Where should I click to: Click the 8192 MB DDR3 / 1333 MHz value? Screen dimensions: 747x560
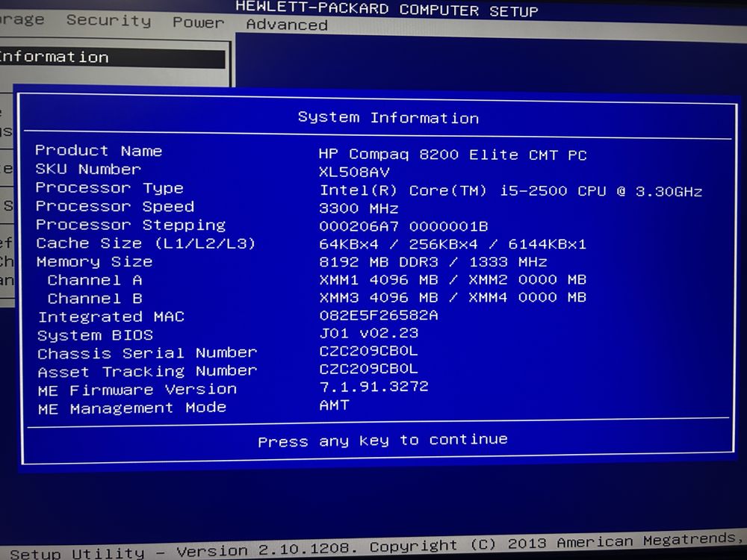(433, 261)
